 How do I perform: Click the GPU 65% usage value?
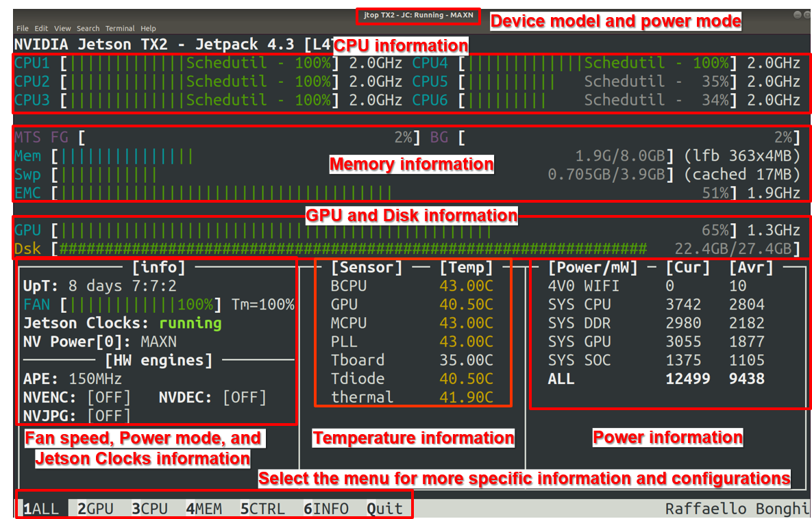point(715,230)
